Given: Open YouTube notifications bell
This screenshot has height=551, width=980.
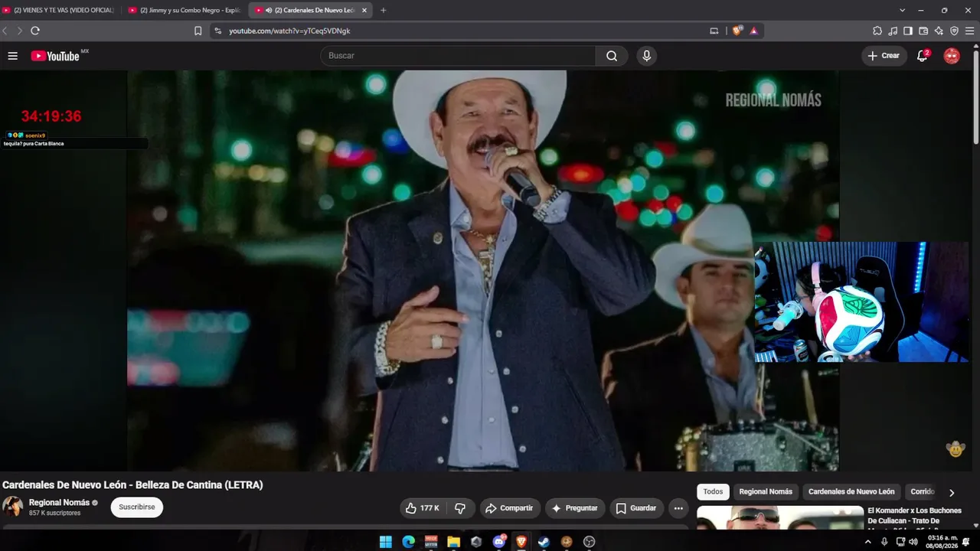Looking at the screenshot, I should point(923,56).
